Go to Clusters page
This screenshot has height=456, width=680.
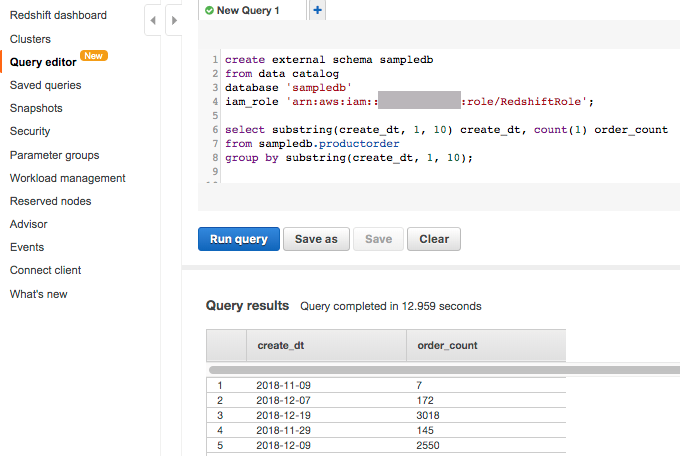tap(30, 39)
